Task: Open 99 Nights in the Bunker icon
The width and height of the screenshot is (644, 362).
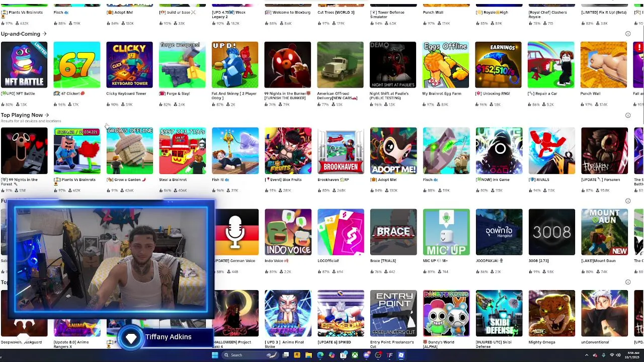Action: pos(288,65)
